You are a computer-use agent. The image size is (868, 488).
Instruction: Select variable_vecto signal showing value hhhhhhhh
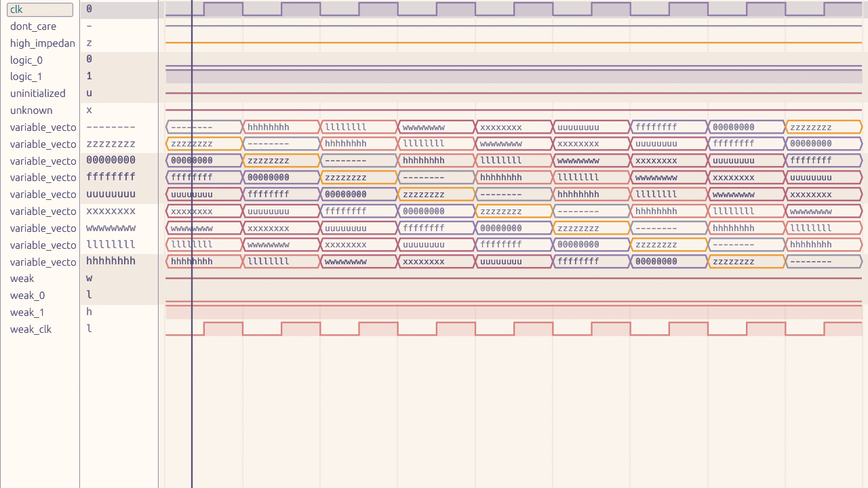(43, 262)
